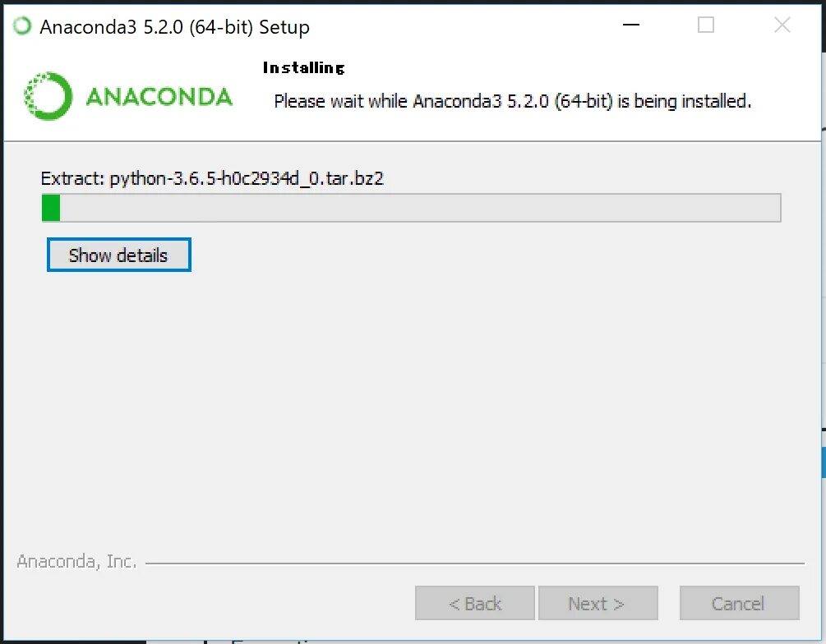Click the bold Installing heading

303,67
